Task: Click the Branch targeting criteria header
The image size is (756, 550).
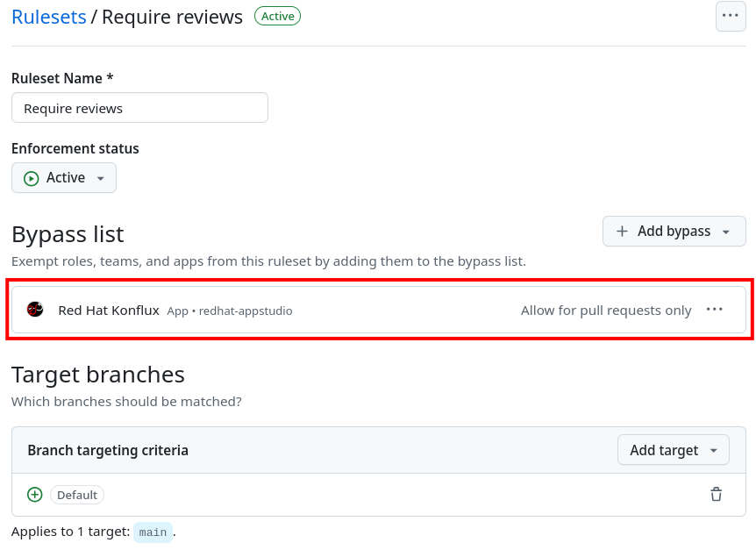Action: pyautogui.click(x=107, y=449)
